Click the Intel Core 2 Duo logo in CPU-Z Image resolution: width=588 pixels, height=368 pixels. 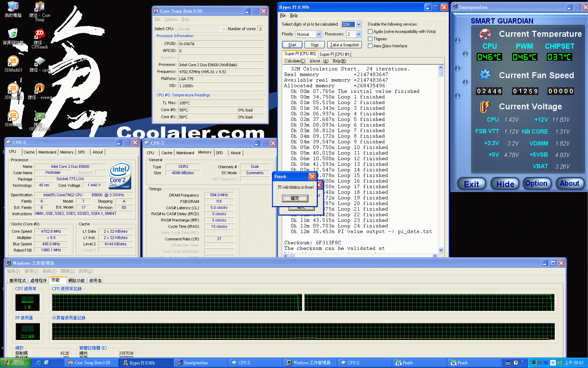(x=120, y=175)
